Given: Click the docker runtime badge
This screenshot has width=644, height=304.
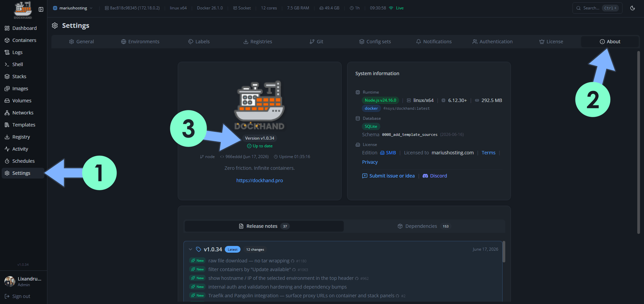Looking at the screenshot, I should 371,108.
